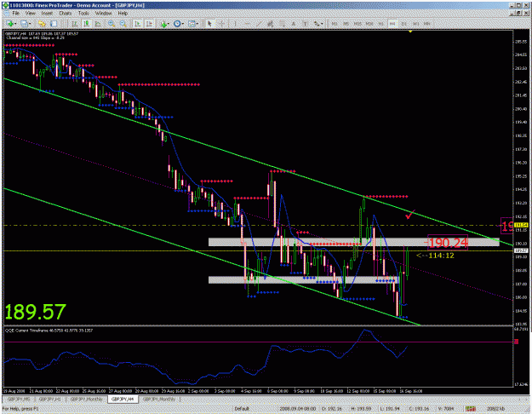Switch timeframe to MN monthly
The width and height of the screenshot is (532, 414).
426,24
